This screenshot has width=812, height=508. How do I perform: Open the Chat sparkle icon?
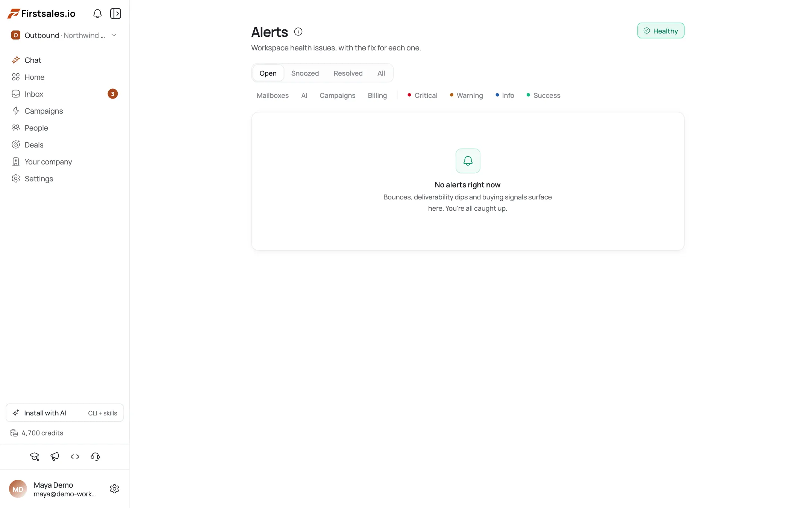click(x=16, y=60)
